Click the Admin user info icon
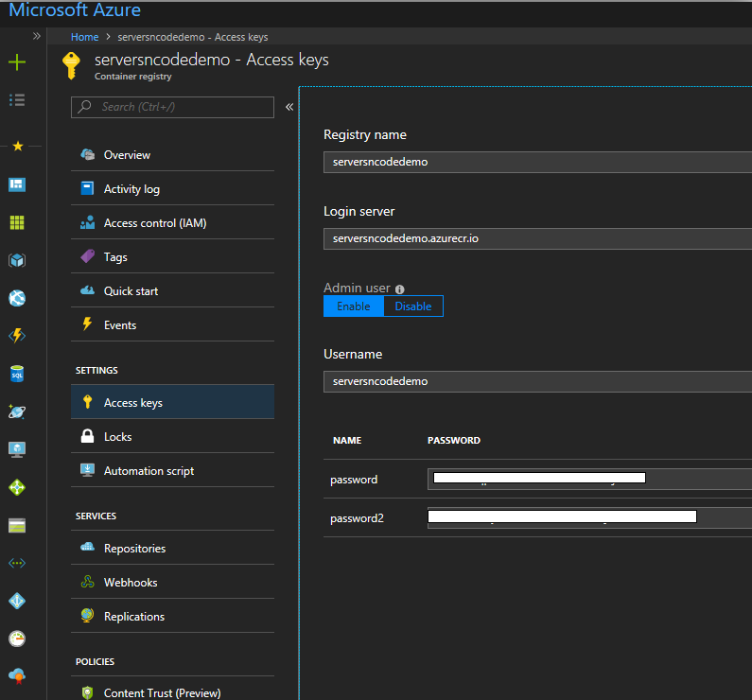This screenshot has width=752, height=700. (x=399, y=289)
